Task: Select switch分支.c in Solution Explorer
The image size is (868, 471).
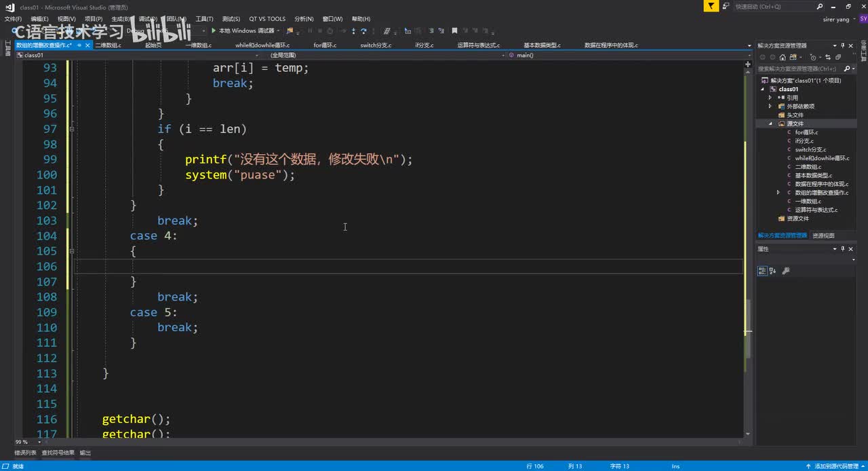Action: [x=810, y=149]
